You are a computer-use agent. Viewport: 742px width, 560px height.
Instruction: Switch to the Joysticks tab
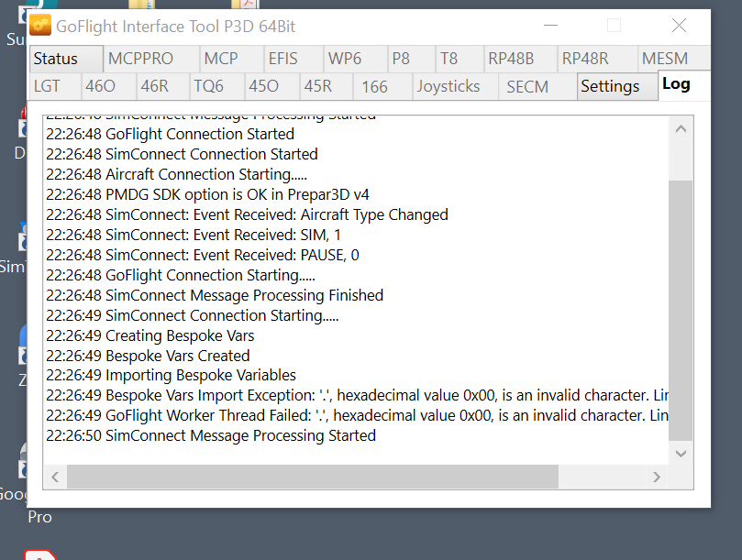tap(449, 86)
